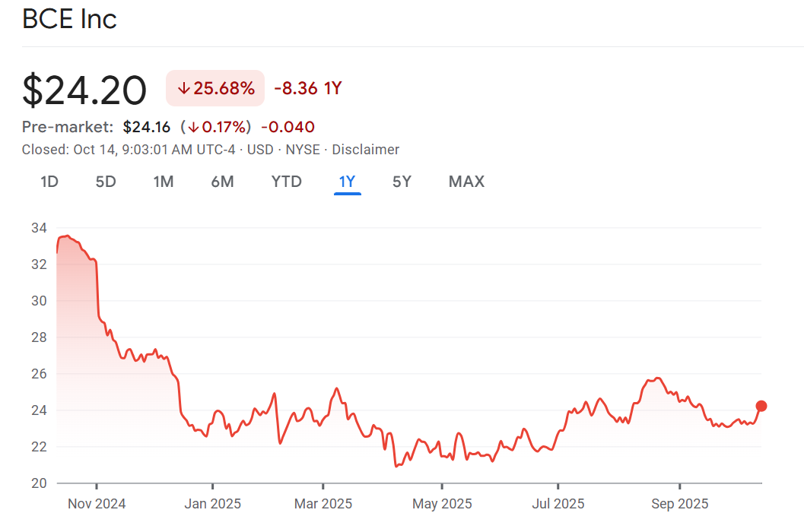Click the Sep 2025 x-axis label

[x=679, y=503]
